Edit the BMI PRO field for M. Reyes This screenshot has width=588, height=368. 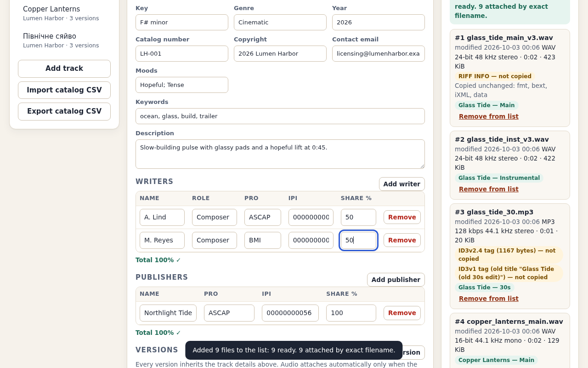[263, 240]
